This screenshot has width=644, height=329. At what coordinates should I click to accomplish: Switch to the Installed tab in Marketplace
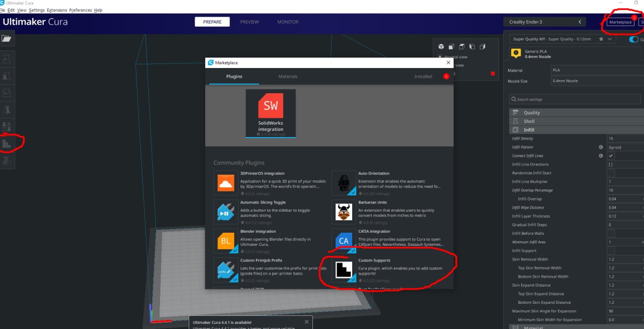coord(423,77)
